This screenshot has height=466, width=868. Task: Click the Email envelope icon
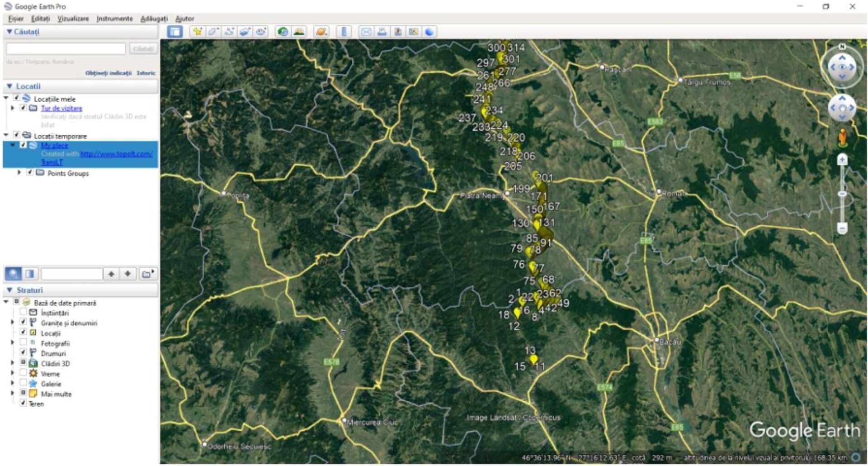coord(366,32)
